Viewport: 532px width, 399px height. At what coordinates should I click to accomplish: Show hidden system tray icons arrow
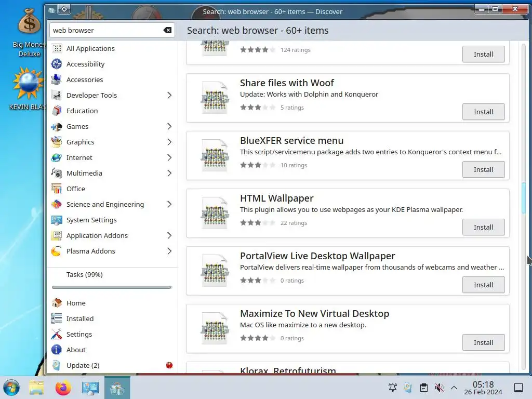454,388
